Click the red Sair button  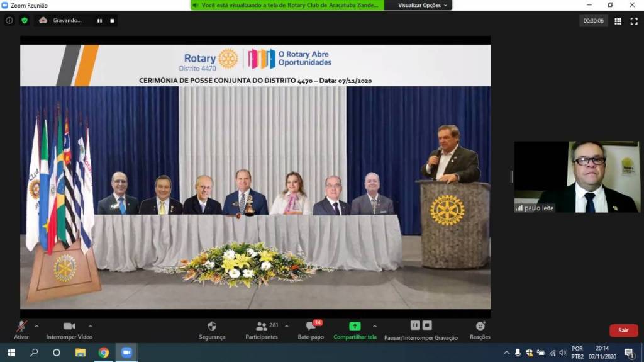point(623,330)
